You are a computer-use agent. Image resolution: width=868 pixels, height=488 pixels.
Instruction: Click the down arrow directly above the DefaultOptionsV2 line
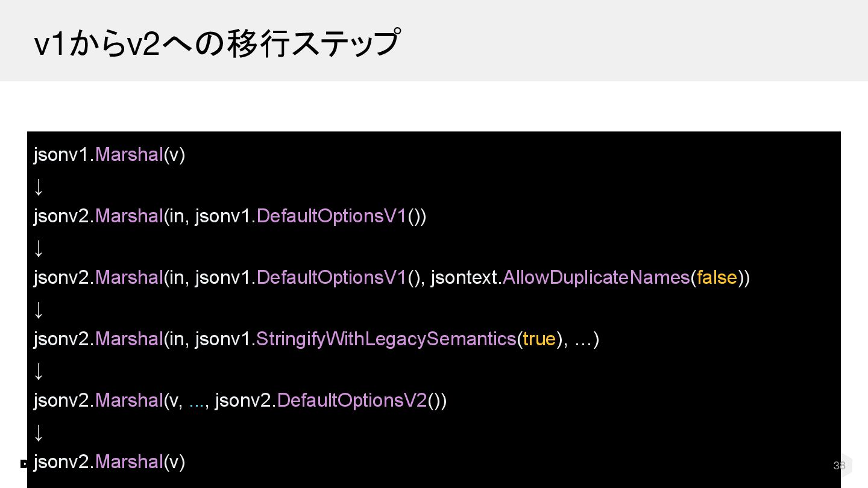coord(39,370)
